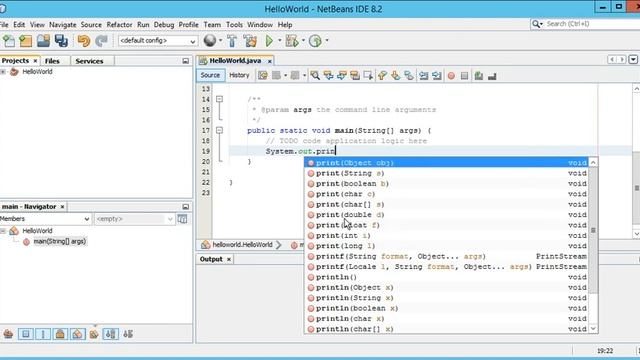The width and height of the screenshot is (640, 360).
Task: Collapse the Javadoc fold on line 14
Action: (x=219, y=99)
